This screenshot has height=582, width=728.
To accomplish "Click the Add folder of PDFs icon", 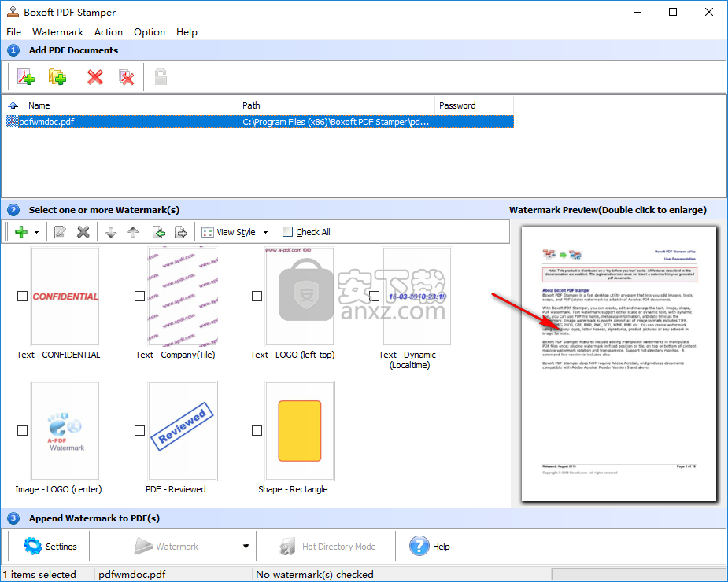I will (57, 77).
